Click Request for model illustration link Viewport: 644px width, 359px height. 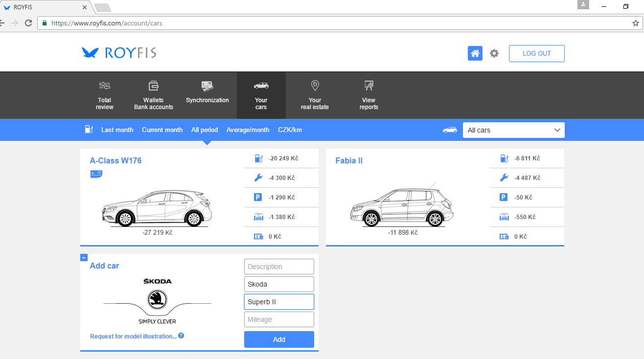coord(134,337)
